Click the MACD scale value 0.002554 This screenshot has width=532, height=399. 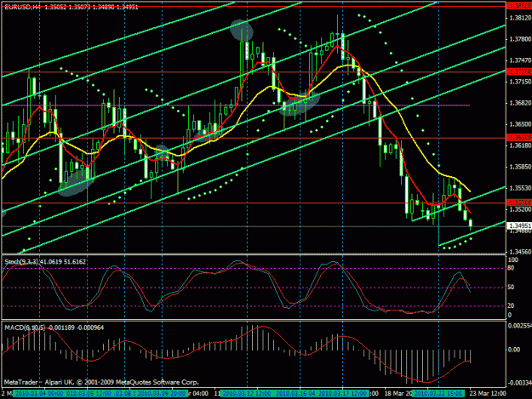pyautogui.click(x=520, y=326)
